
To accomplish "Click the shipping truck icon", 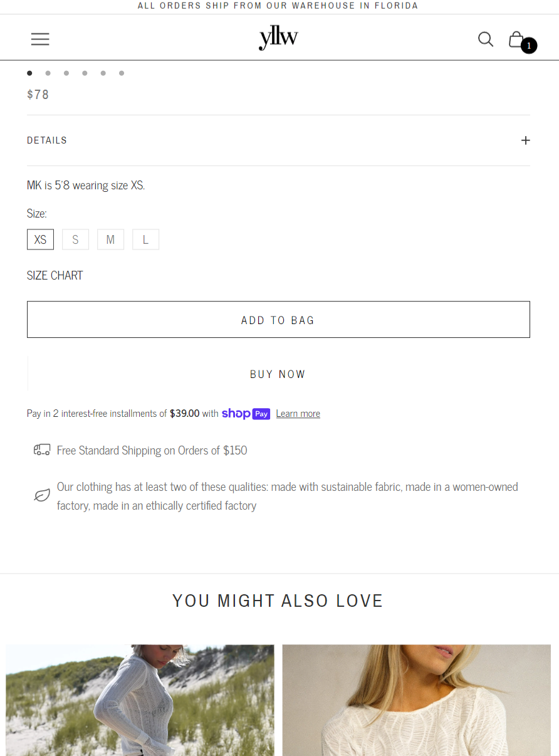I will click(x=42, y=449).
